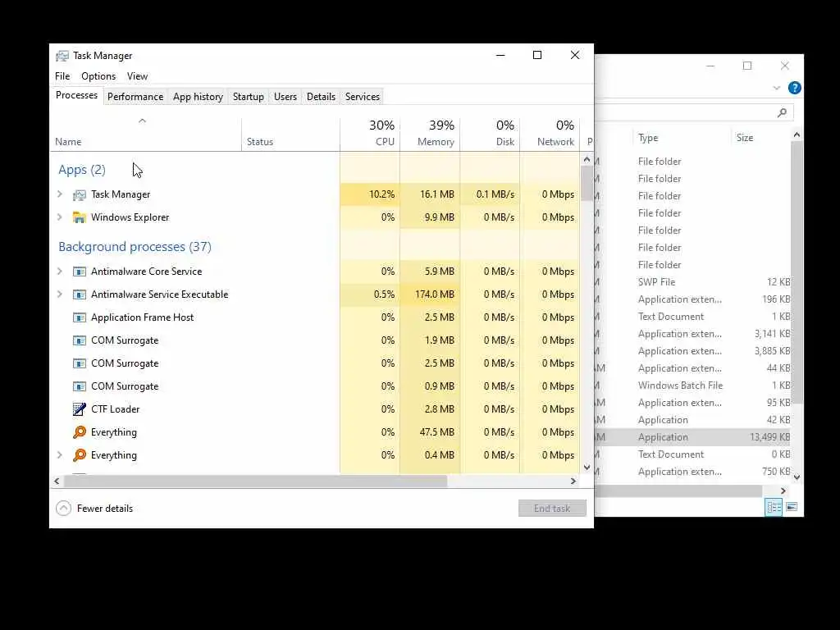
Task: Expand the Antimalware Core Service row
Action: click(x=59, y=272)
